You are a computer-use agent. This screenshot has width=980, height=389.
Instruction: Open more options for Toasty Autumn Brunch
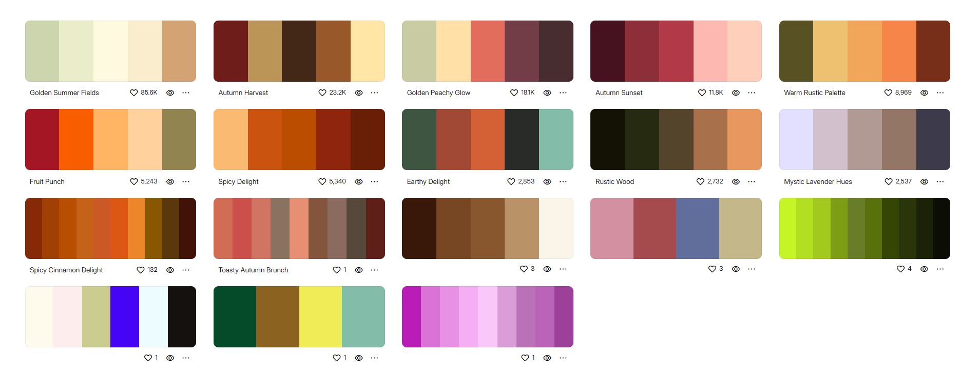374,270
